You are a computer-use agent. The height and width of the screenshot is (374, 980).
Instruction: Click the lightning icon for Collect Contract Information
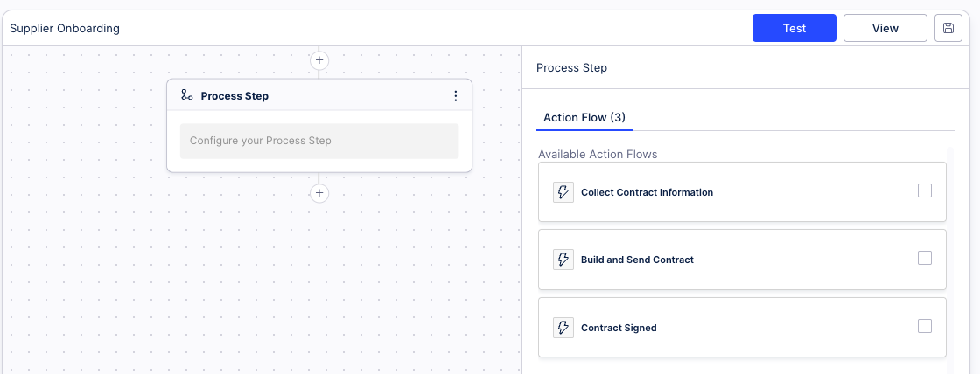pyautogui.click(x=563, y=192)
